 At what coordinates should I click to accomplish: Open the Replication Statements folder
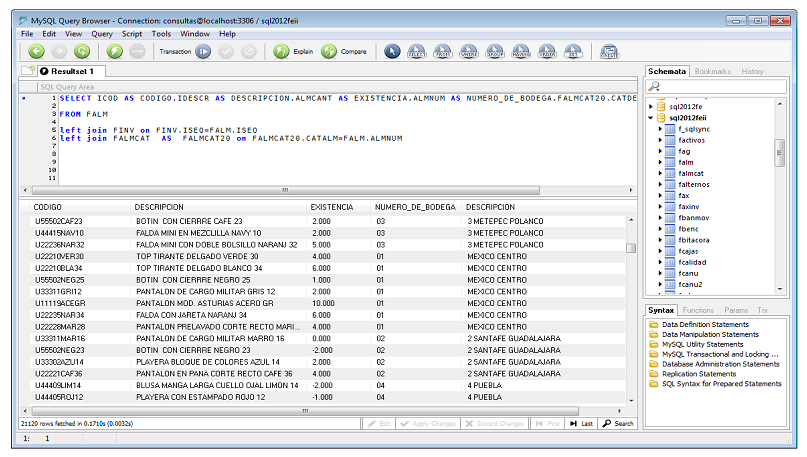point(693,374)
